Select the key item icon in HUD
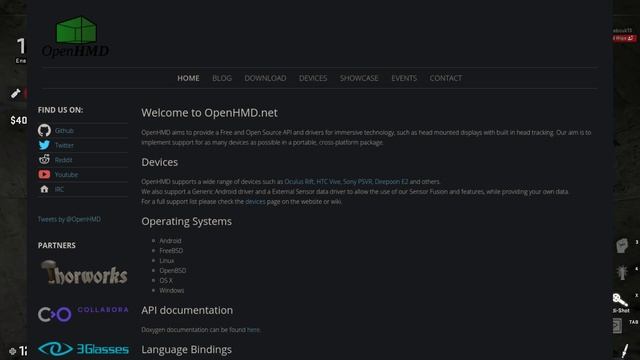Viewport: 640px width, 360px height. point(620,300)
